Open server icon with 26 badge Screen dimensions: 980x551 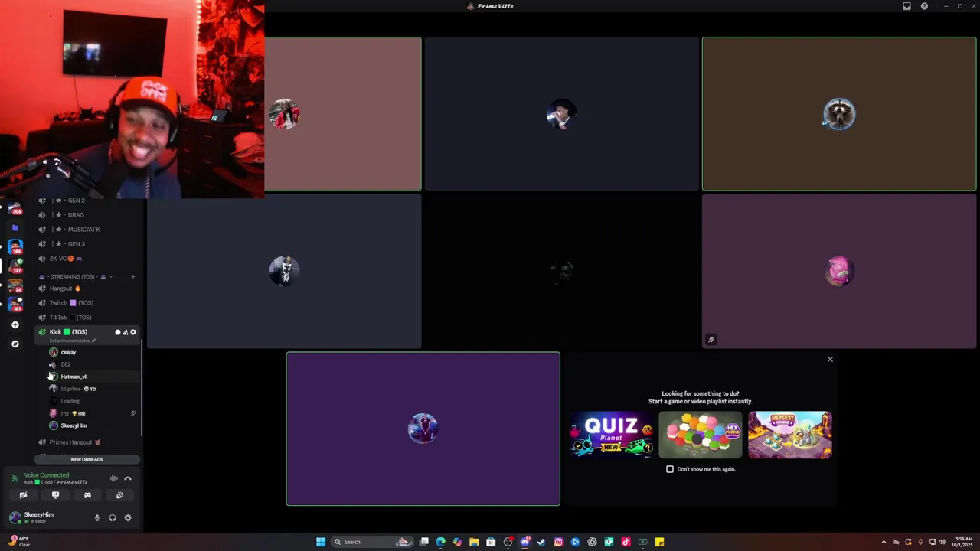tap(15, 285)
